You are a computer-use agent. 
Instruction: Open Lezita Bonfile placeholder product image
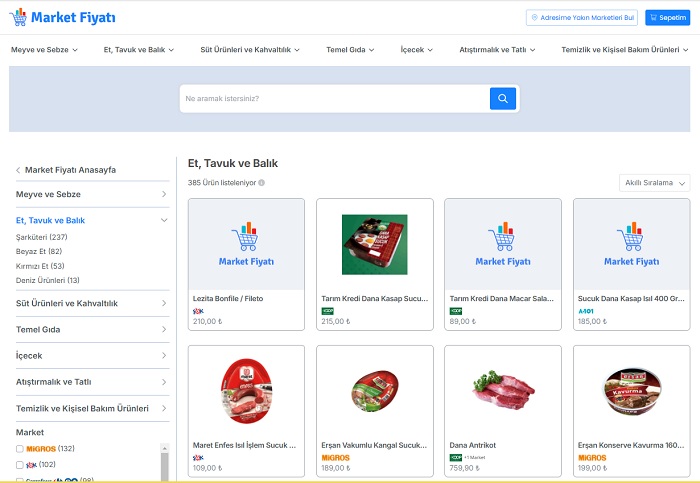[x=246, y=245]
